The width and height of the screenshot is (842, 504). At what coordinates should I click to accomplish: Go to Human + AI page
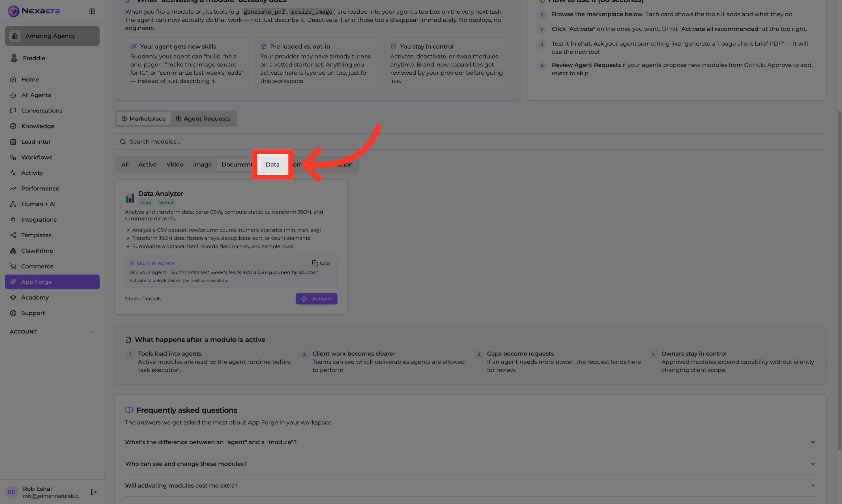pyautogui.click(x=52, y=204)
